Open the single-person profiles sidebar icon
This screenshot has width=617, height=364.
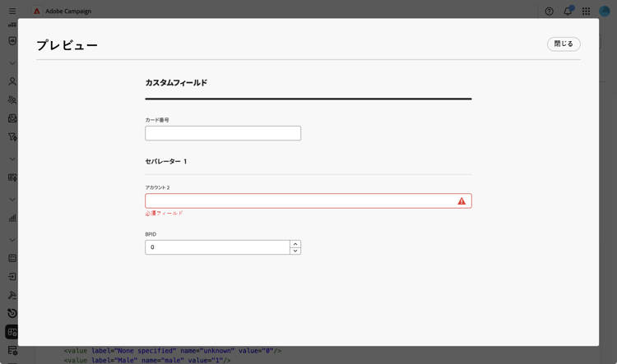click(x=12, y=81)
